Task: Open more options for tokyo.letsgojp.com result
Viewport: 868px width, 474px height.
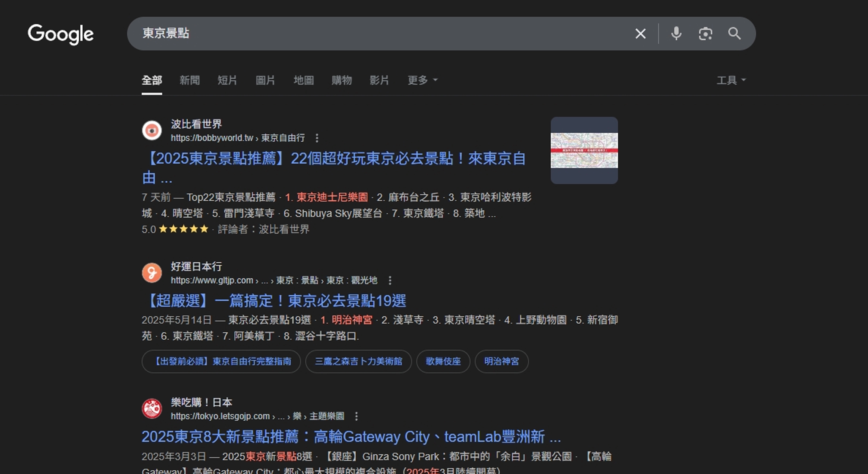Action: [356, 416]
